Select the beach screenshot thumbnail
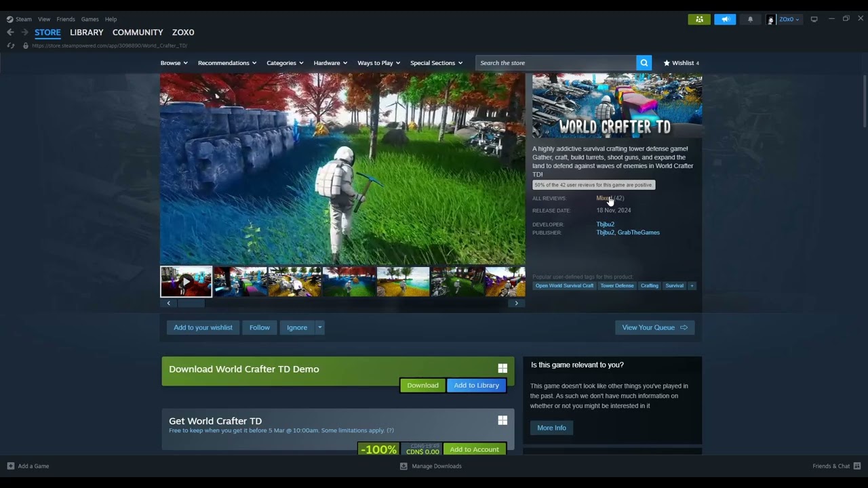 403,281
